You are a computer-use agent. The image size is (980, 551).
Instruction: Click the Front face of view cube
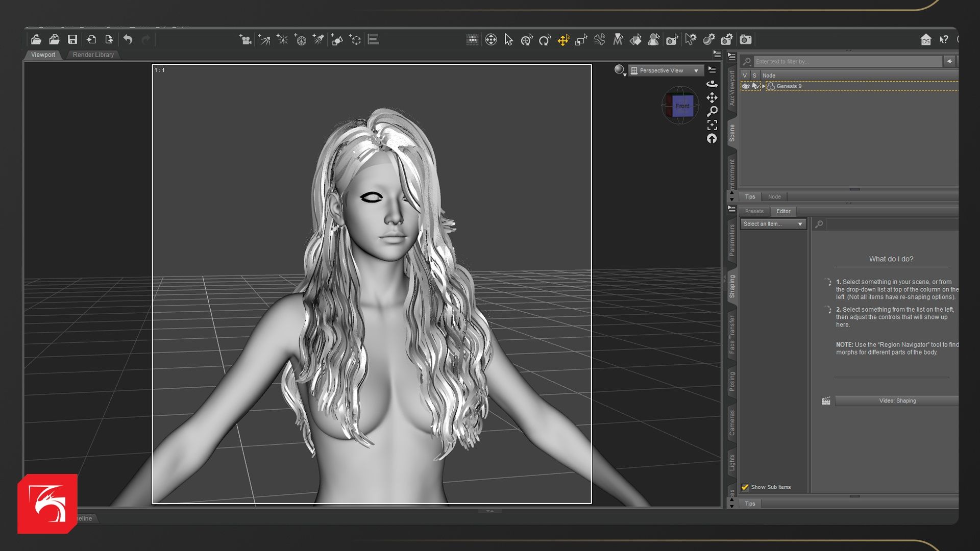[x=682, y=106]
